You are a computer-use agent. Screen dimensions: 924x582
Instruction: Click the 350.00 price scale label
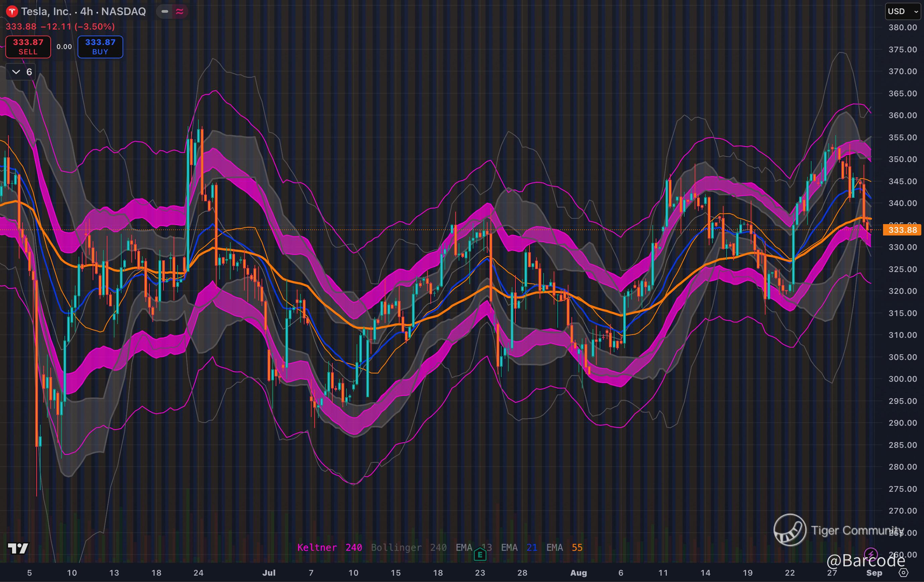click(903, 159)
